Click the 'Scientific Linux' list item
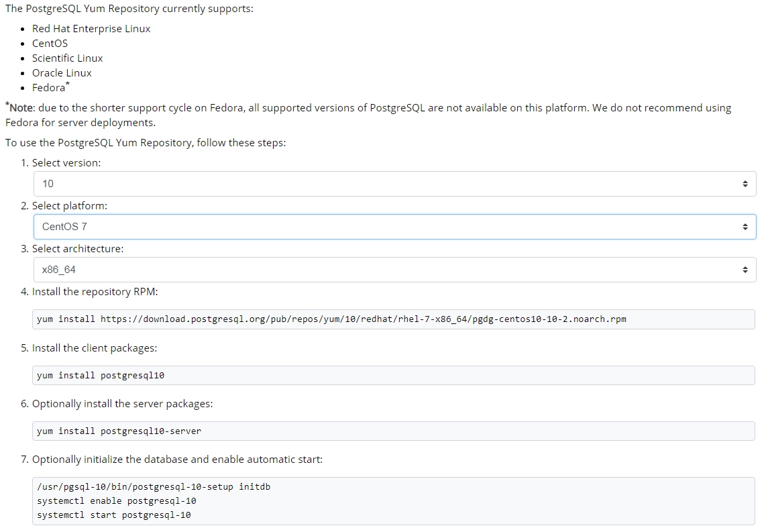 (x=68, y=58)
